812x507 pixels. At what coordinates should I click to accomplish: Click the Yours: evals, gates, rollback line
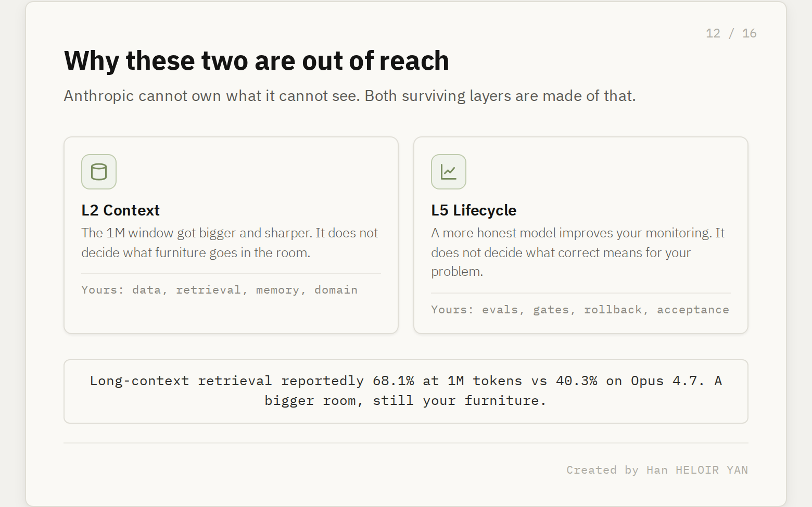point(580,310)
